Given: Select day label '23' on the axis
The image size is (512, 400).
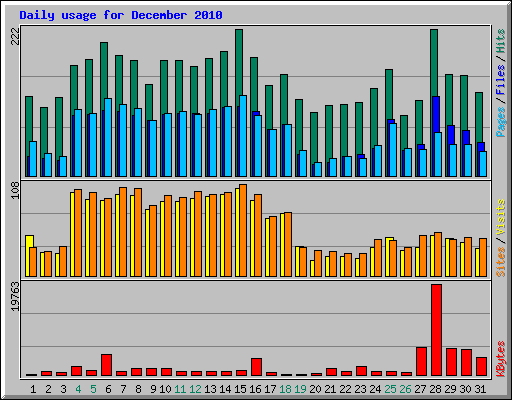Looking at the screenshot, I should [x=360, y=389].
